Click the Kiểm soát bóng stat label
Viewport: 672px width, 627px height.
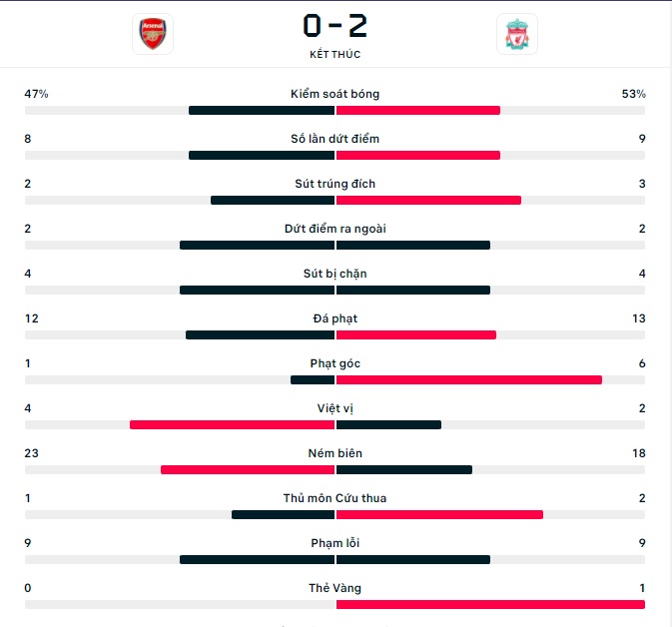tap(336, 94)
